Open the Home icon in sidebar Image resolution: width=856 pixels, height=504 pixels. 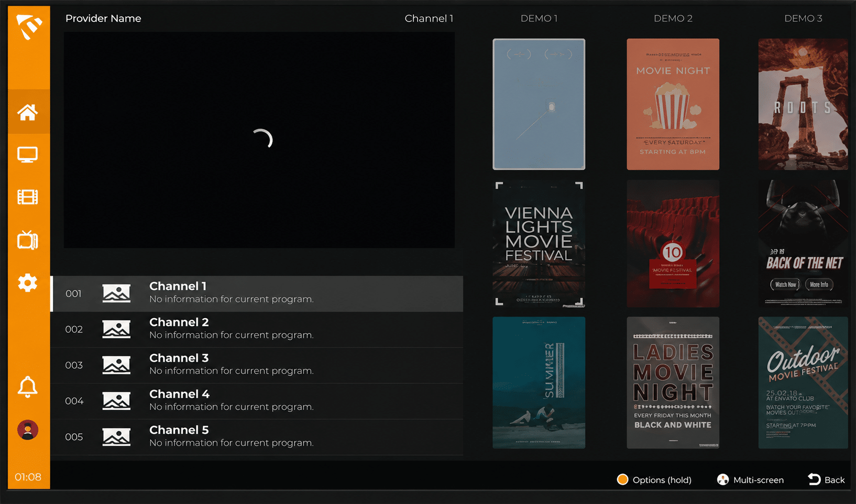pyautogui.click(x=28, y=112)
